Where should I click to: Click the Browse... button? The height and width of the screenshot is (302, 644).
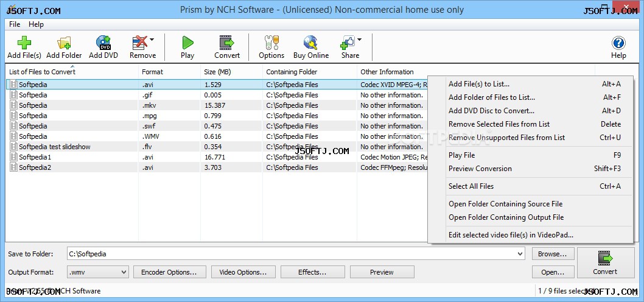pyautogui.click(x=553, y=254)
